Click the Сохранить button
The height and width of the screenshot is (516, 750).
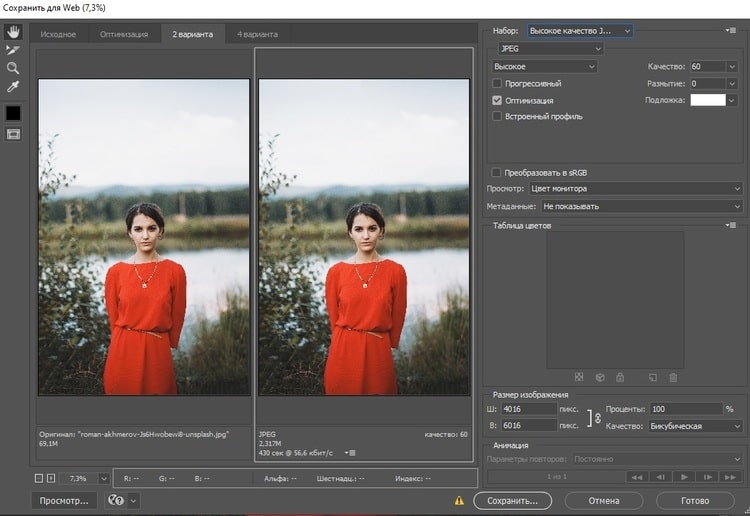tap(513, 499)
